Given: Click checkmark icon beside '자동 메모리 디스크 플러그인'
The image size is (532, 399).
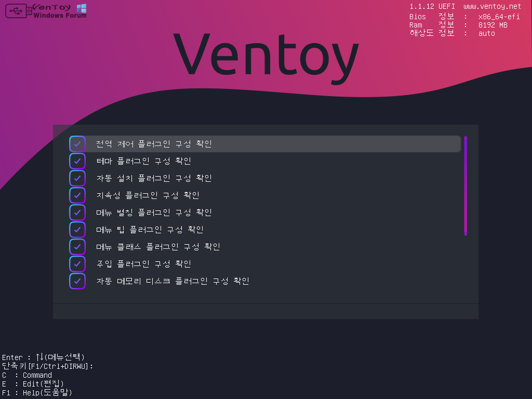Looking at the screenshot, I should pyautogui.click(x=77, y=281).
